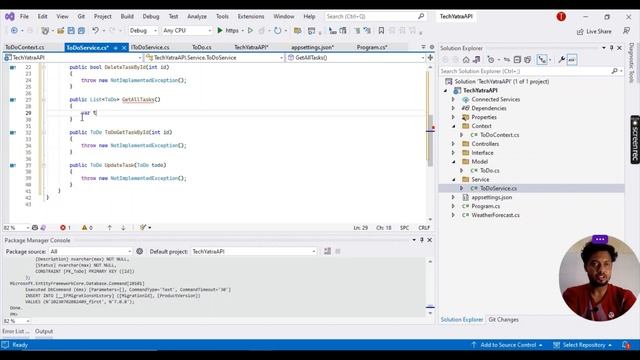Viewport: 640px width, 360px height.
Task: Click the red error count icon
Action: tap(63, 228)
